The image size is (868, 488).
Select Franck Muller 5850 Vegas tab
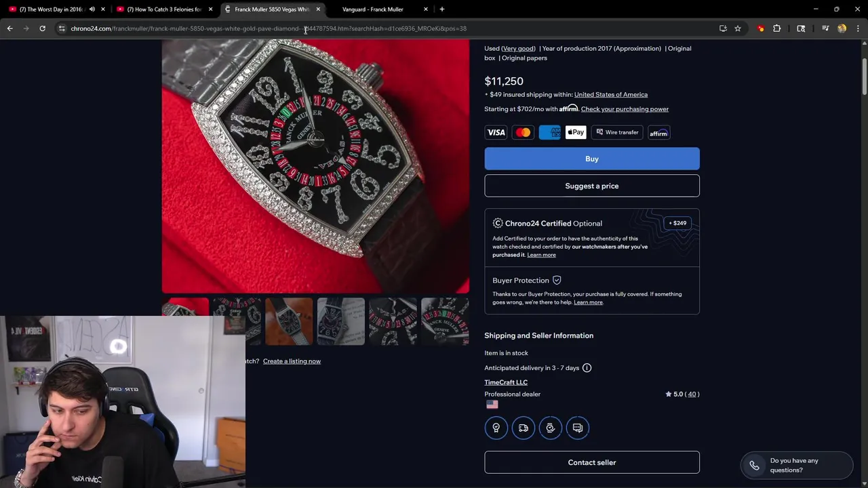pos(271,9)
